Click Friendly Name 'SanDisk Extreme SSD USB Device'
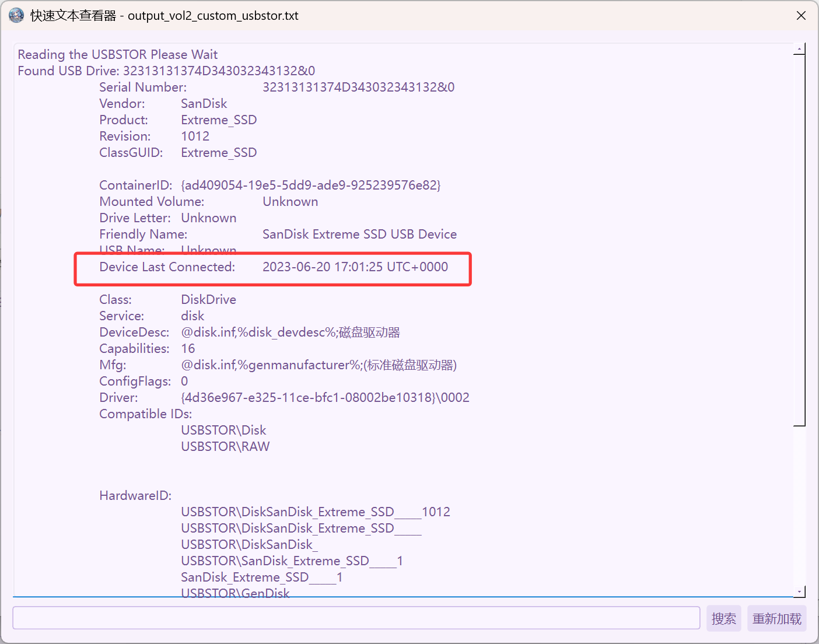The width and height of the screenshot is (819, 644). (x=360, y=234)
